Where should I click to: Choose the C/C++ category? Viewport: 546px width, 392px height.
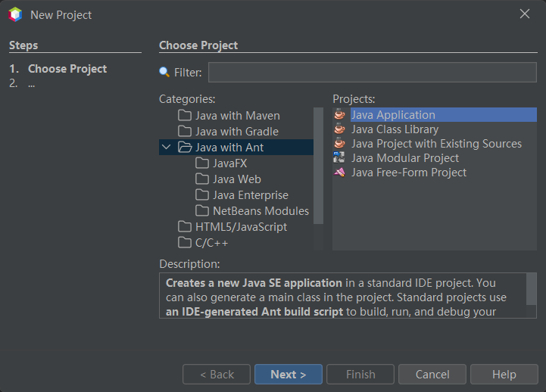click(x=211, y=243)
